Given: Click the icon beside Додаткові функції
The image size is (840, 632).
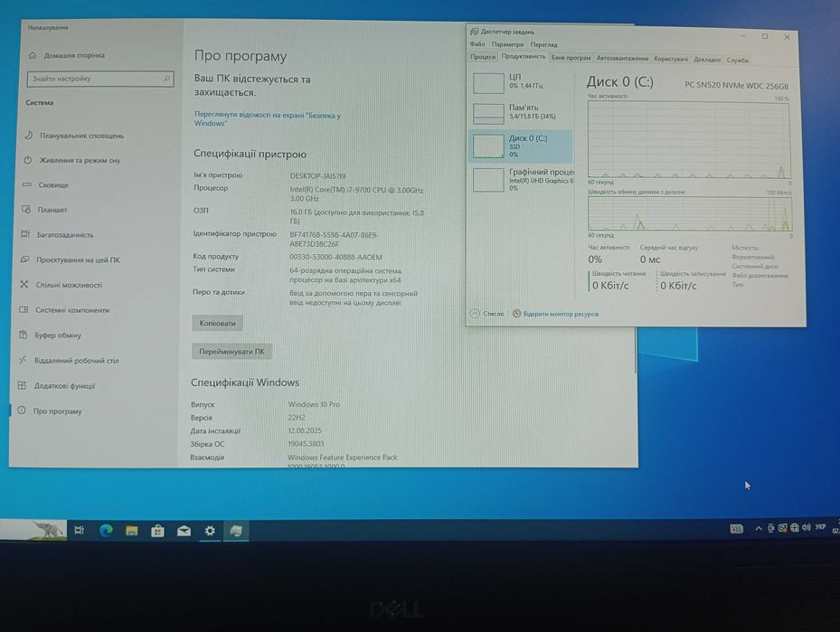Looking at the screenshot, I should 22,385.
